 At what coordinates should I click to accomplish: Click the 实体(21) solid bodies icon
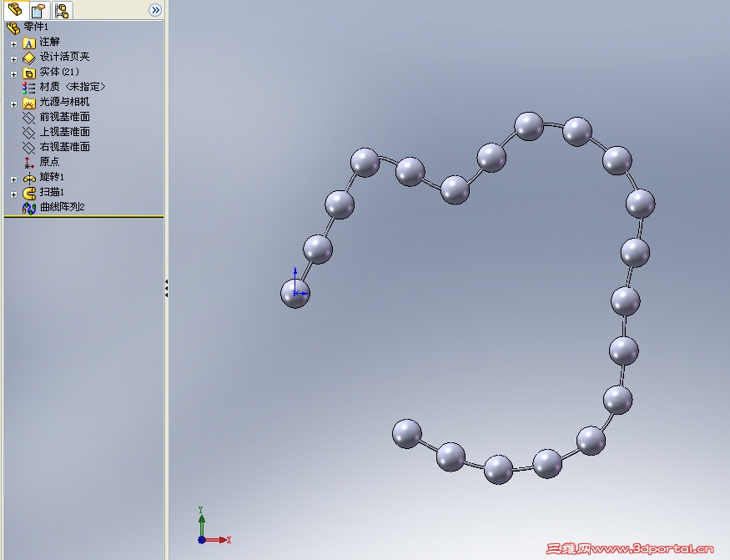(29, 73)
